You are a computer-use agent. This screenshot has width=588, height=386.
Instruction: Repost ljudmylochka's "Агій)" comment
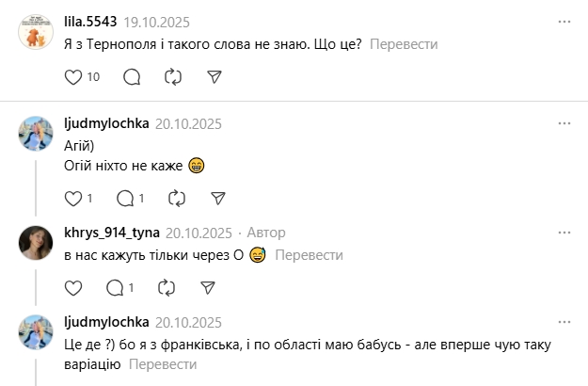pyautogui.click(x=177, y=198)
